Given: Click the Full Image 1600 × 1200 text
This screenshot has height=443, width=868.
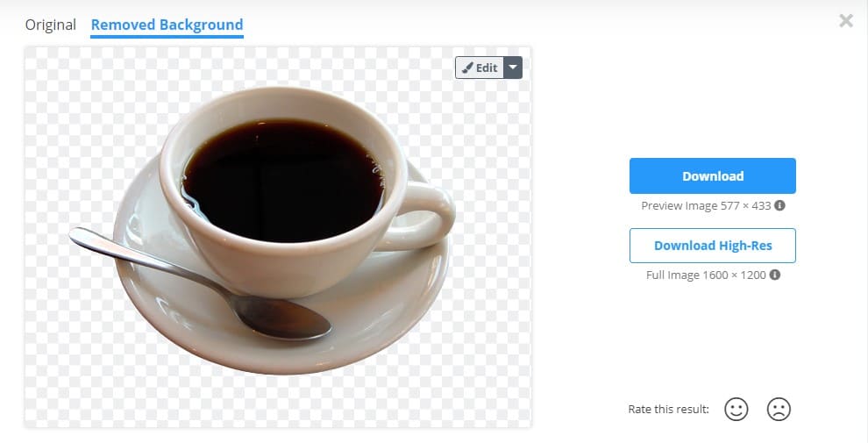Looking at the screenshot, I should [x=706, y=275].
